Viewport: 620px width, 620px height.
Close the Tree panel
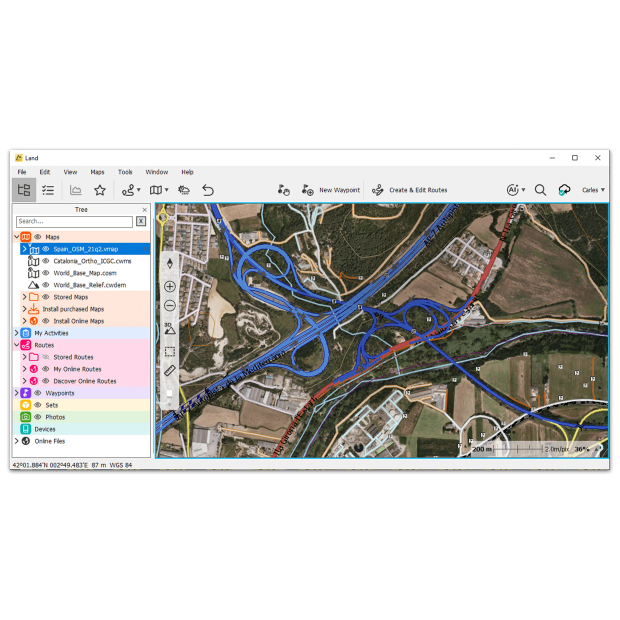(x=145, y=210)
